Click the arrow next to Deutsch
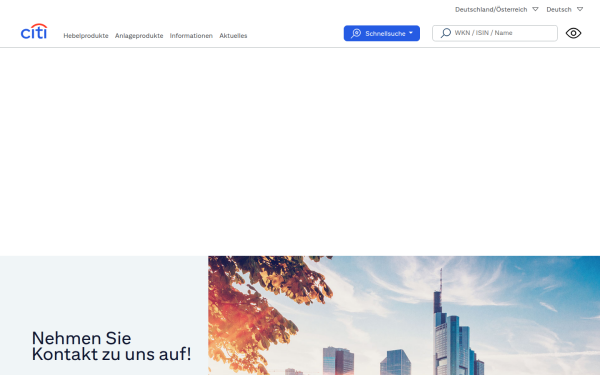600x375 pixels. coord(580,9)
